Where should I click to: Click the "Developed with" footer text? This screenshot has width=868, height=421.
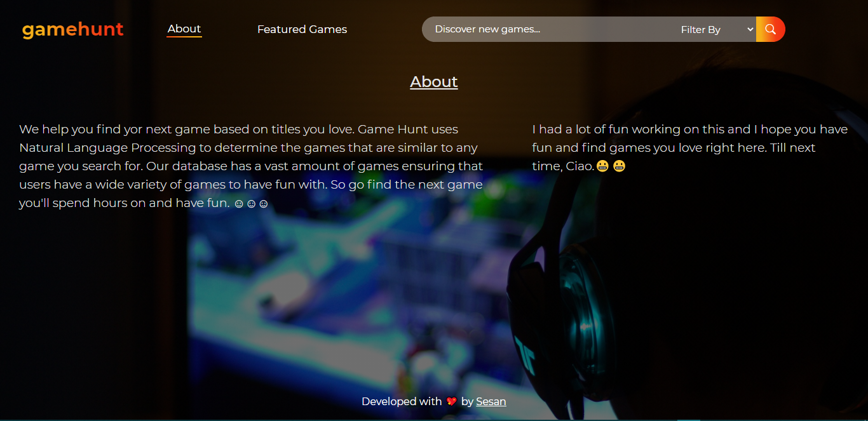pyautogui.click(x=402, y=401)
